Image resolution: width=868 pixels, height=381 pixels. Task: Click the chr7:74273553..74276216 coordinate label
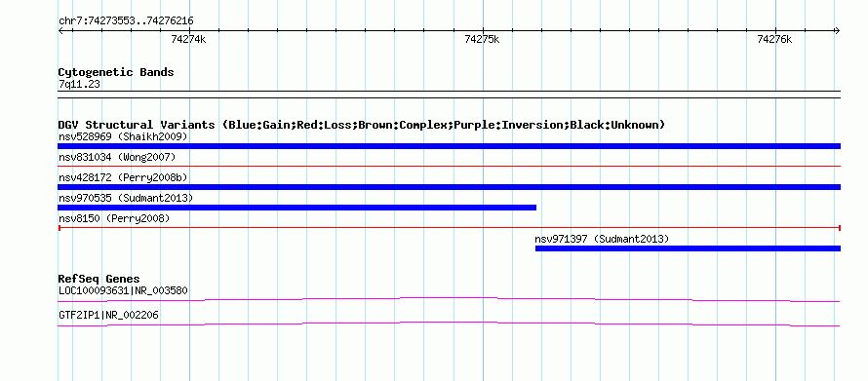click(x=126, y=21)
